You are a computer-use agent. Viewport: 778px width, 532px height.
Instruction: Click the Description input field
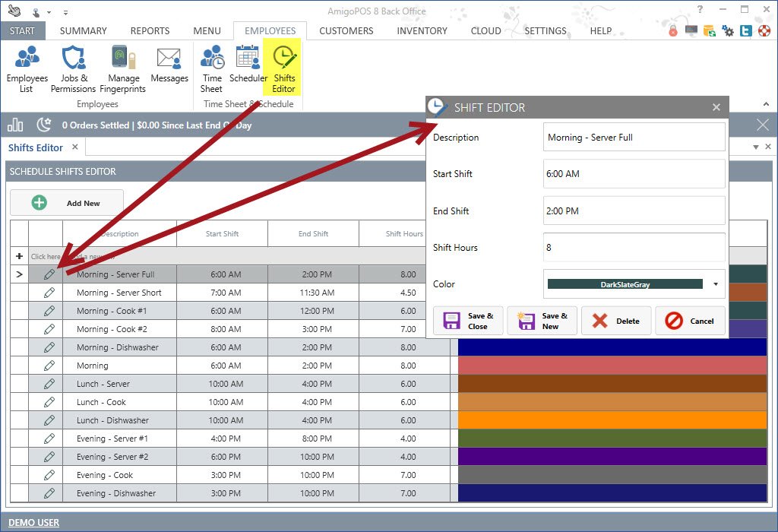634,138
